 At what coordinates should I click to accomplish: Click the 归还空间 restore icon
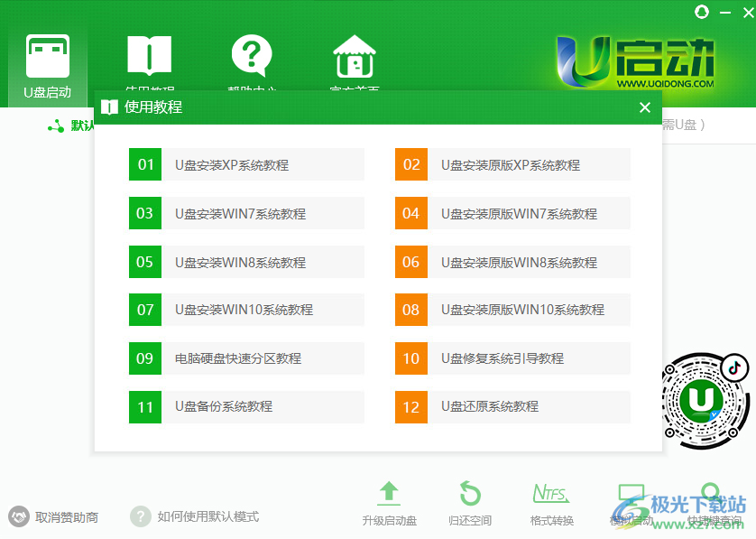pyautogui.click(x=470, y=493)
